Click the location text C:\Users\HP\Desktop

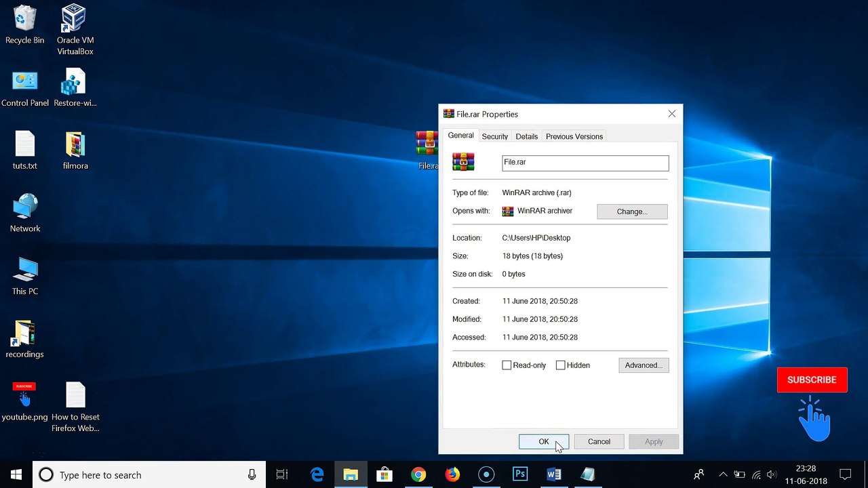536,238
